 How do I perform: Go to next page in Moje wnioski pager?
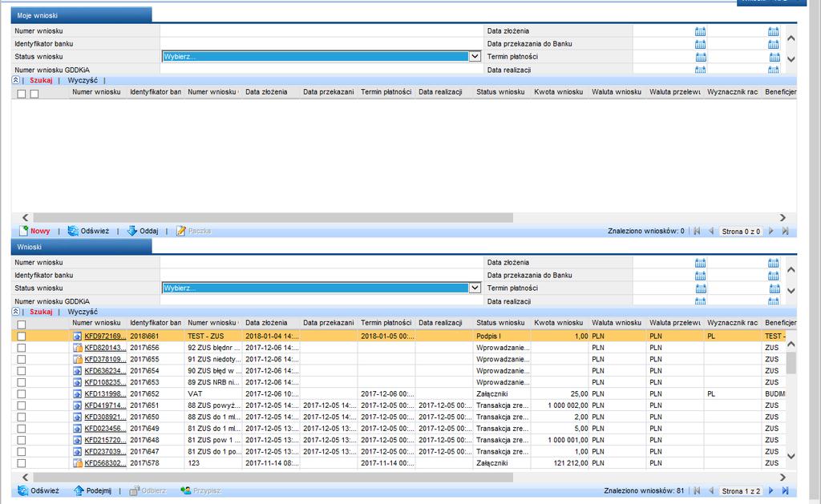[x=770, y=231]
